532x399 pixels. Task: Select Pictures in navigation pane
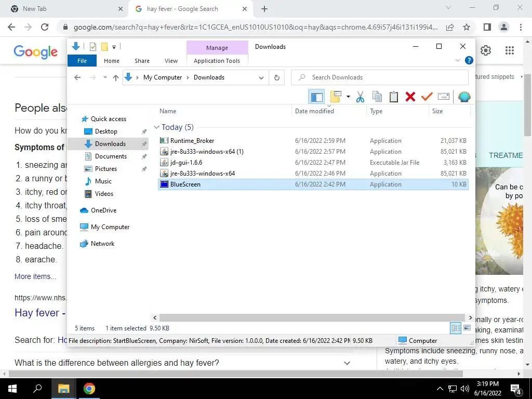[105, 169]
